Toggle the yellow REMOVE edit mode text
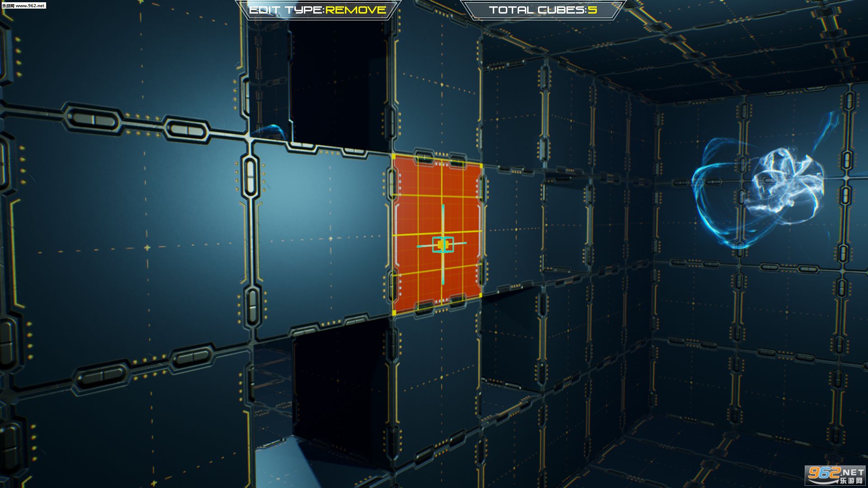The image size is (868, 488). [x=356, y=10]
